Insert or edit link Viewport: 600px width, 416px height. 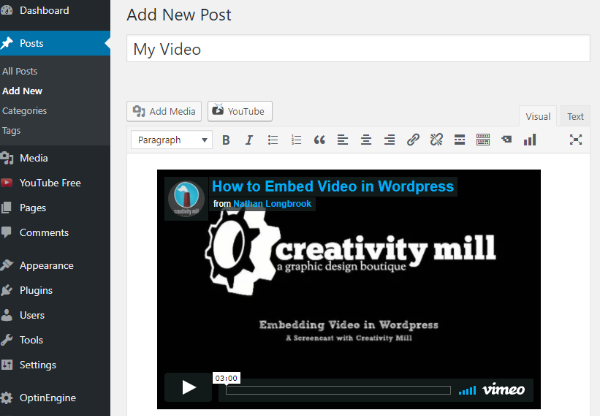(x=413, y=140)
